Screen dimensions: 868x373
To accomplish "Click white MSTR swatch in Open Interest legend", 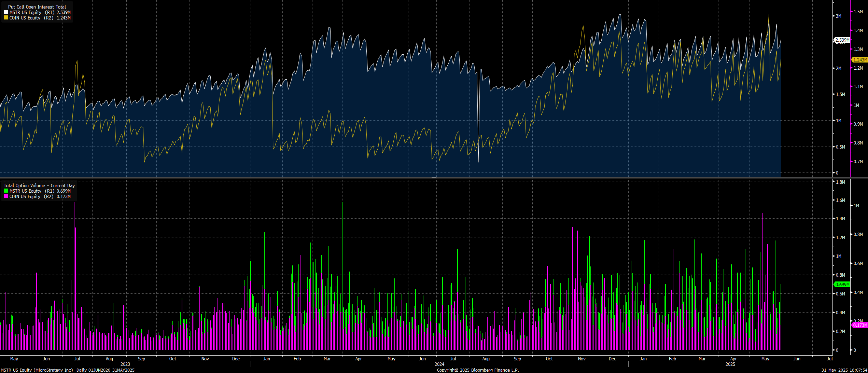I will [x=6, y=12].
